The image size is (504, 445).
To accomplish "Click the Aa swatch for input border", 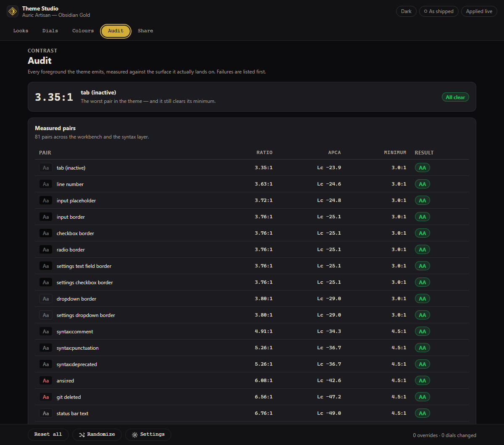I will click(46, 217).
